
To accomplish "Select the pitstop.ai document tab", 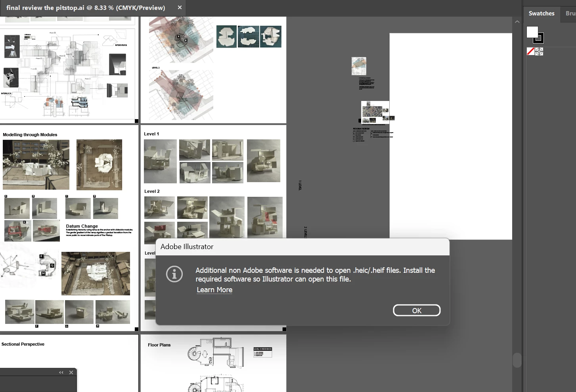I will point(86,8).
